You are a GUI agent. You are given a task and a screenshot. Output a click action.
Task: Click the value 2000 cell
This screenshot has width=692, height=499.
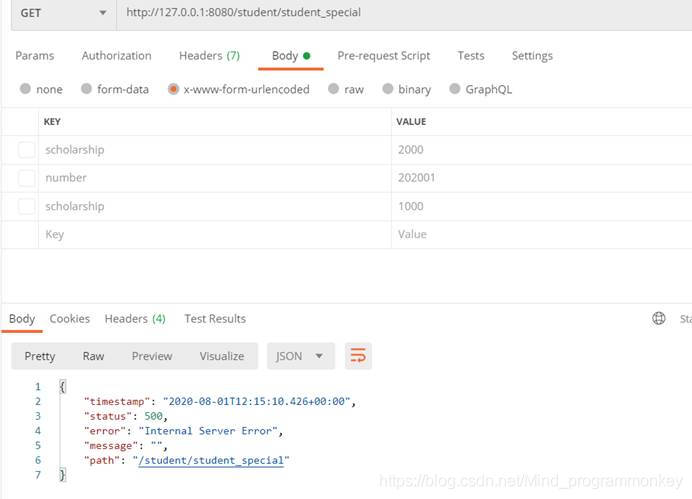click(542, 150)
